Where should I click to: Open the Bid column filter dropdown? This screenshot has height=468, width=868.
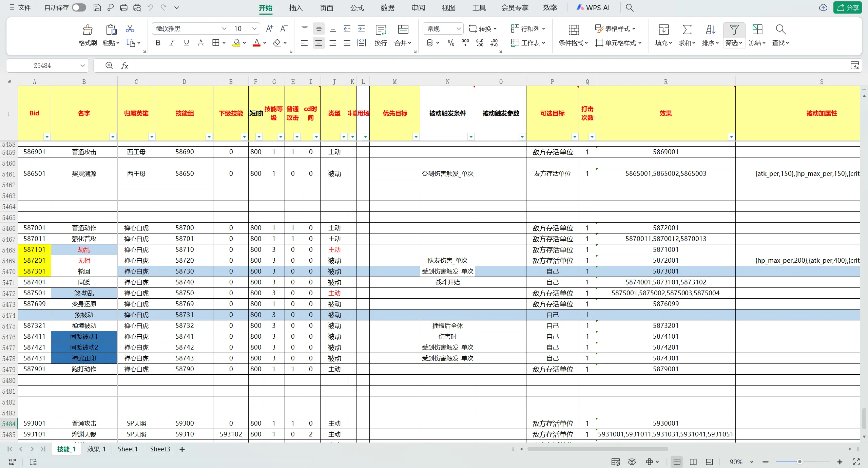pyautogui.click(x=47, y=137)
